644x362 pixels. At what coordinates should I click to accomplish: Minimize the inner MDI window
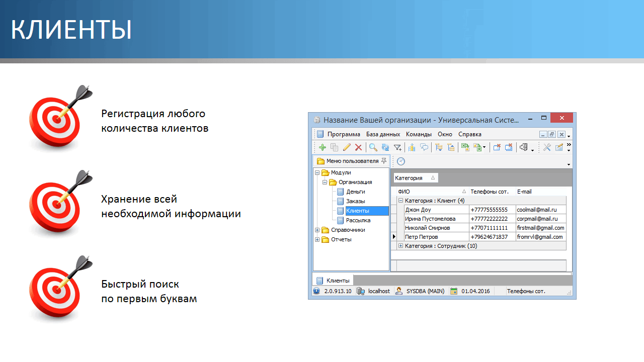pos(543,134)
